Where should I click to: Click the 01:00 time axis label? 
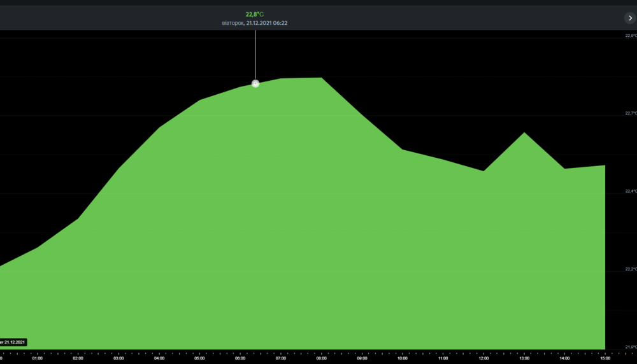(38, 358)
